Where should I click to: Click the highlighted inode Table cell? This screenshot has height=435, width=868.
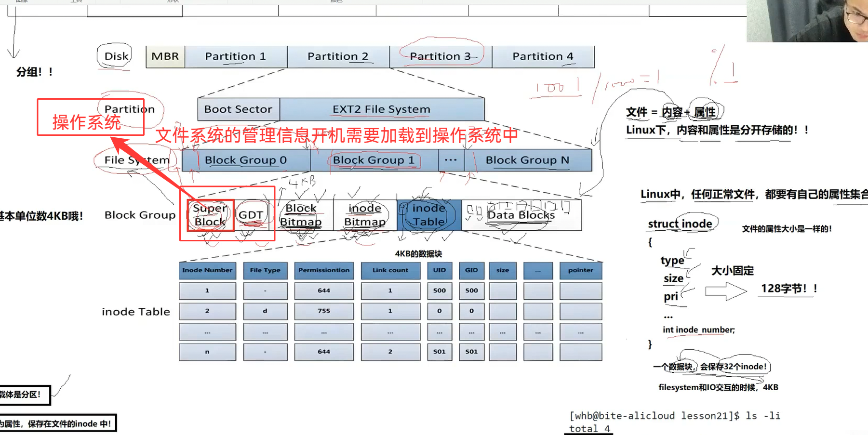[x=428, y=215]
